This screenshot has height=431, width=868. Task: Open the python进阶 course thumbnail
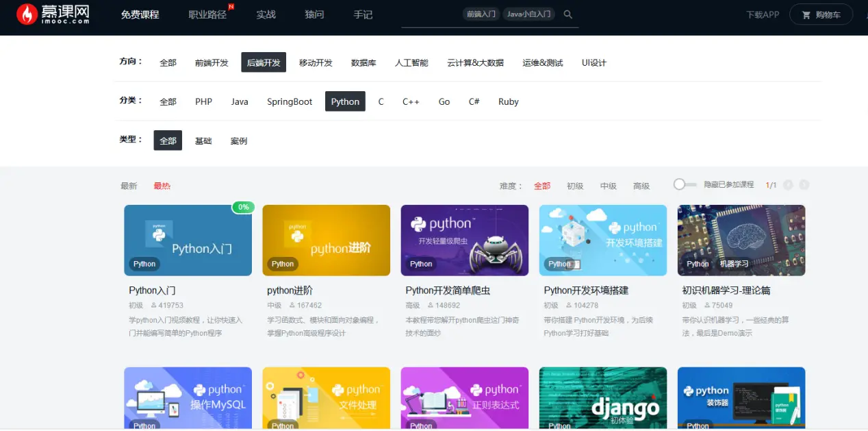pos(327,241)
